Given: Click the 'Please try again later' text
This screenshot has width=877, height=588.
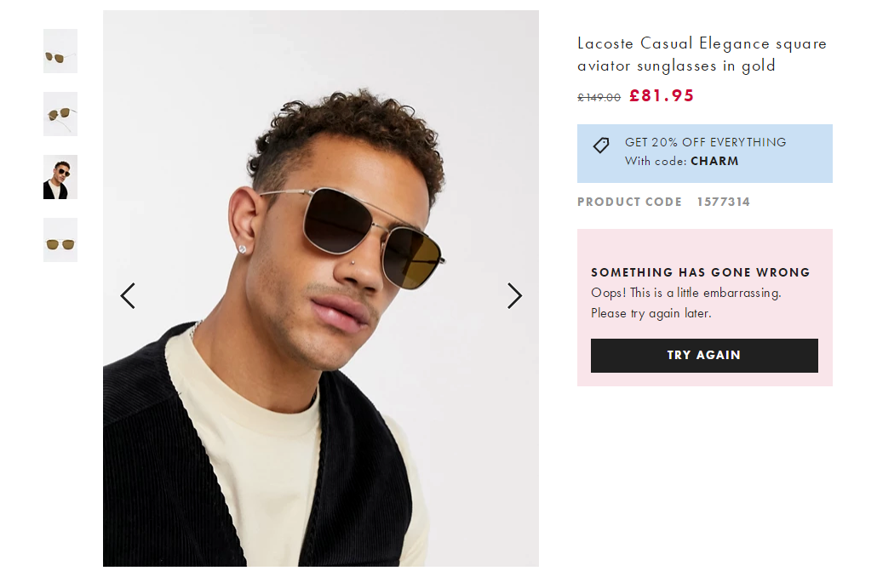Looking at the screenshot, I should [x=651, y=313].
